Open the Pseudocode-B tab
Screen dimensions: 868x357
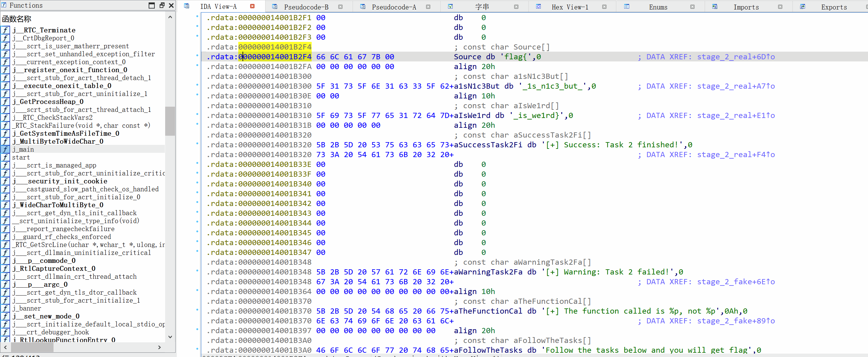pos(306,7)
